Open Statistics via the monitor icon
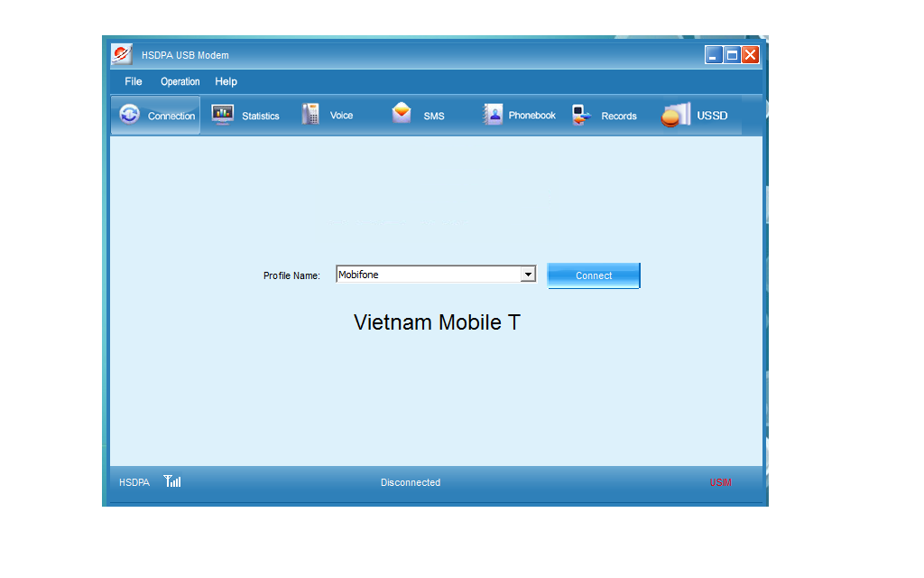This screenshot has width=924, height=578. point(222,115)
